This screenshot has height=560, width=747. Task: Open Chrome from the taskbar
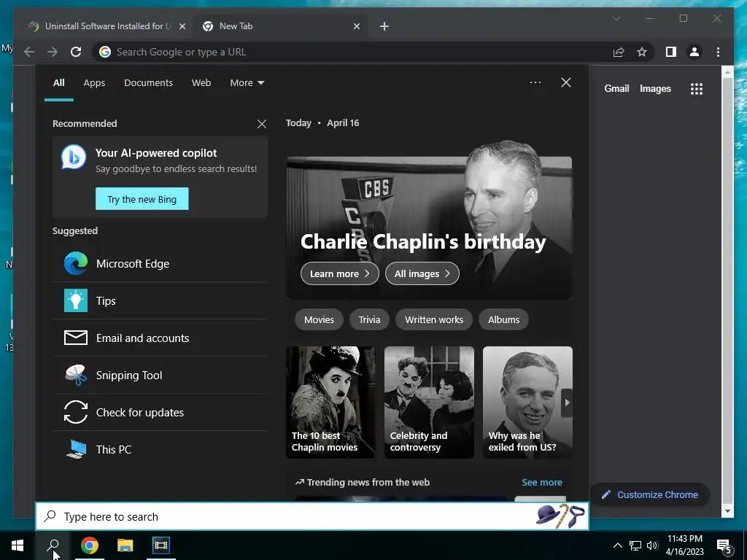(x=89, y=545)
